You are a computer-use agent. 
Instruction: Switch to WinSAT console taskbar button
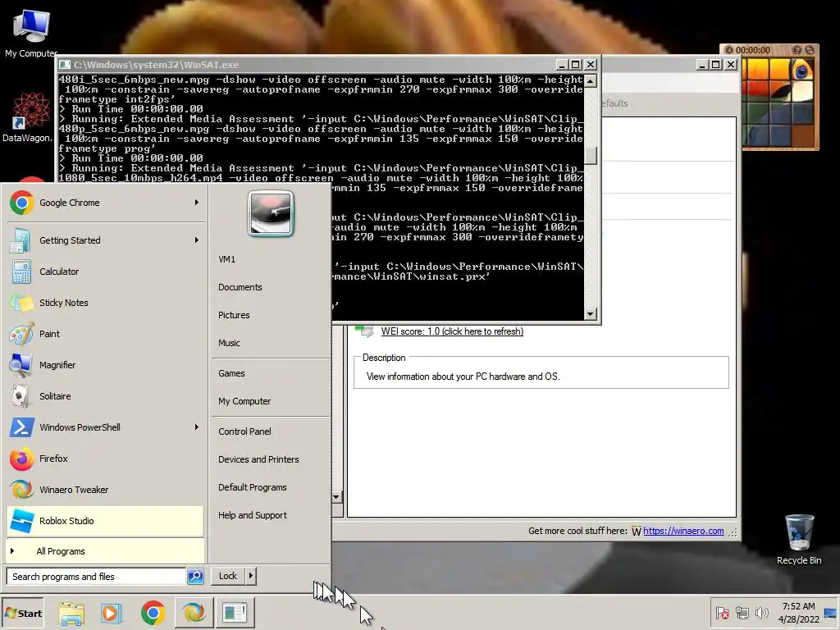coord(234,613)
